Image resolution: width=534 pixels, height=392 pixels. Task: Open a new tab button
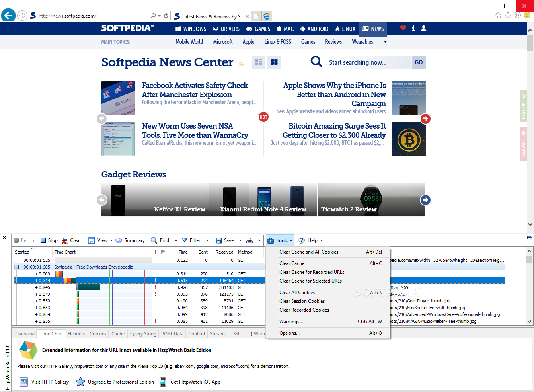pyautogui.click(x=257, y=16)
